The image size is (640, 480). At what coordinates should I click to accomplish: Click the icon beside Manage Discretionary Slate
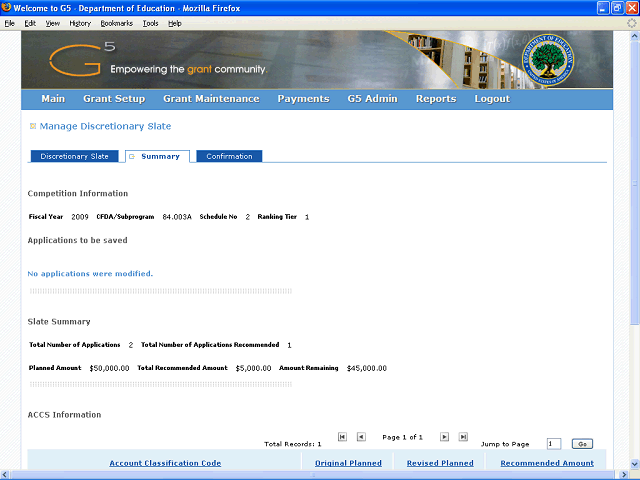(33, 126)
